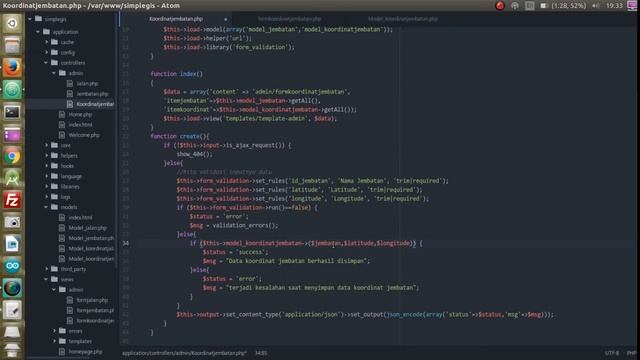Open homepage.php in the views folder

tap(85, 351)
